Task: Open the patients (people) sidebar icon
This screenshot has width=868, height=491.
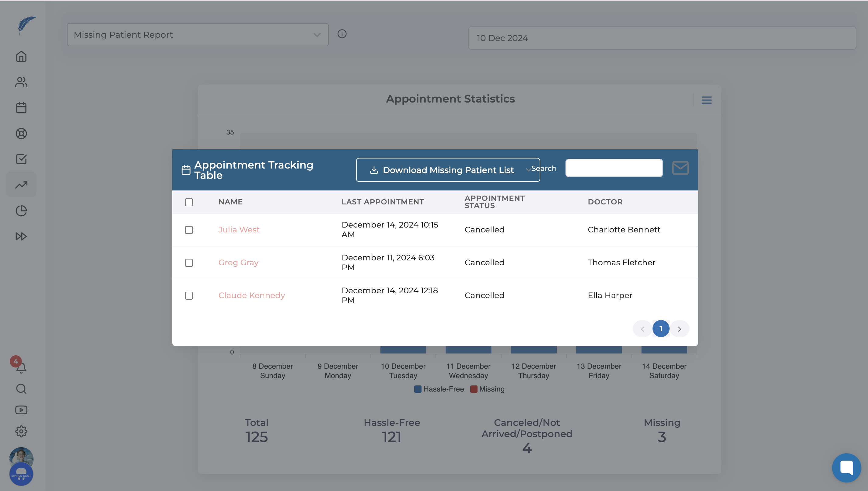Action: [x=21, y=82]
